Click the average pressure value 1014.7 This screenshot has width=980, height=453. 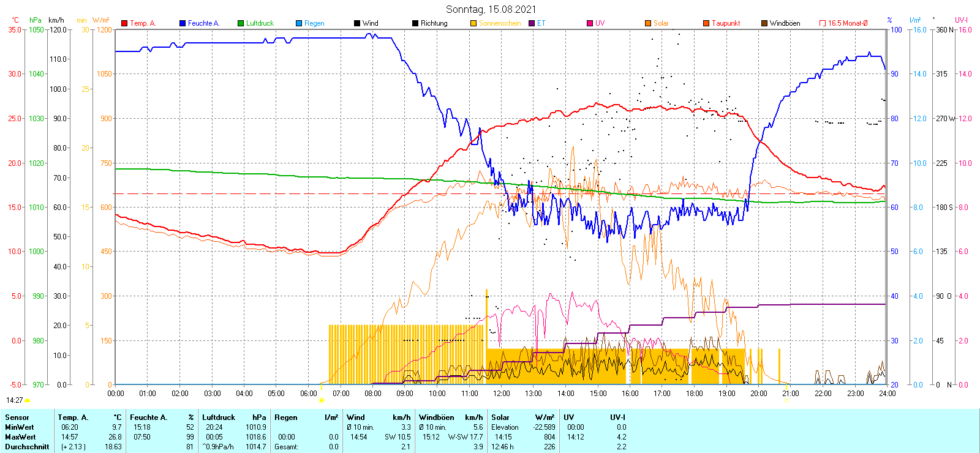[x=256, y=447]
